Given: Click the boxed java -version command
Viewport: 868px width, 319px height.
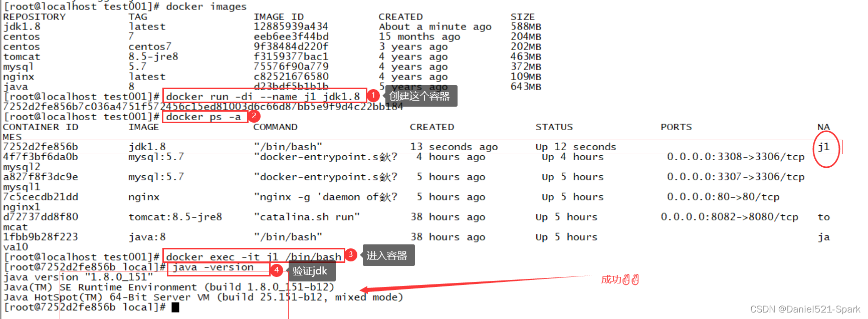Looking at the screenshot, I should coord(214,267).
